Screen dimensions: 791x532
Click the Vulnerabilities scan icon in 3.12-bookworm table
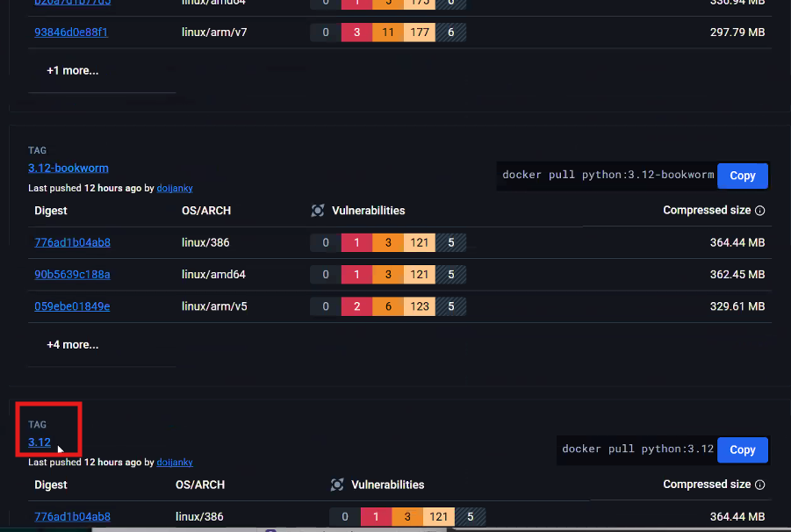317,211
